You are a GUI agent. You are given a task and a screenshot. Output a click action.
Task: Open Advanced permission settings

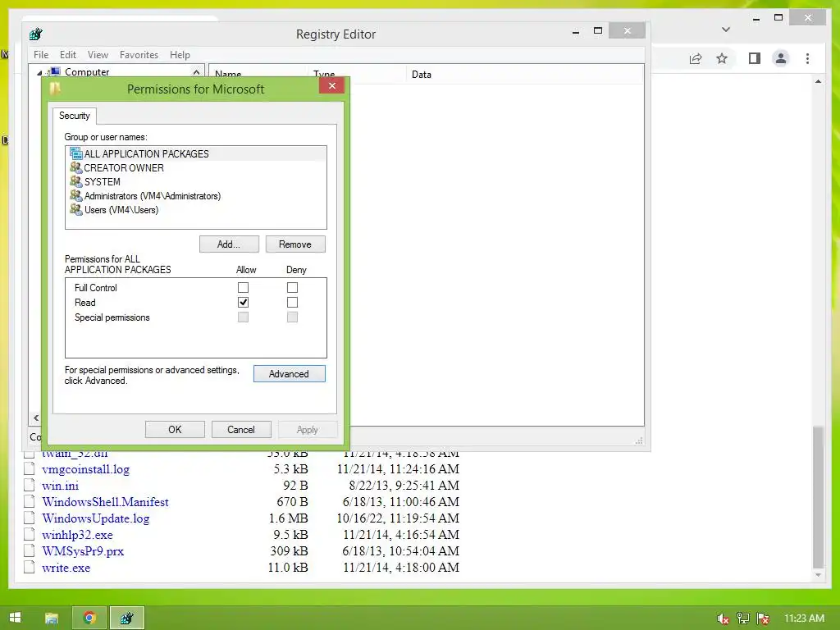(290, 373)
